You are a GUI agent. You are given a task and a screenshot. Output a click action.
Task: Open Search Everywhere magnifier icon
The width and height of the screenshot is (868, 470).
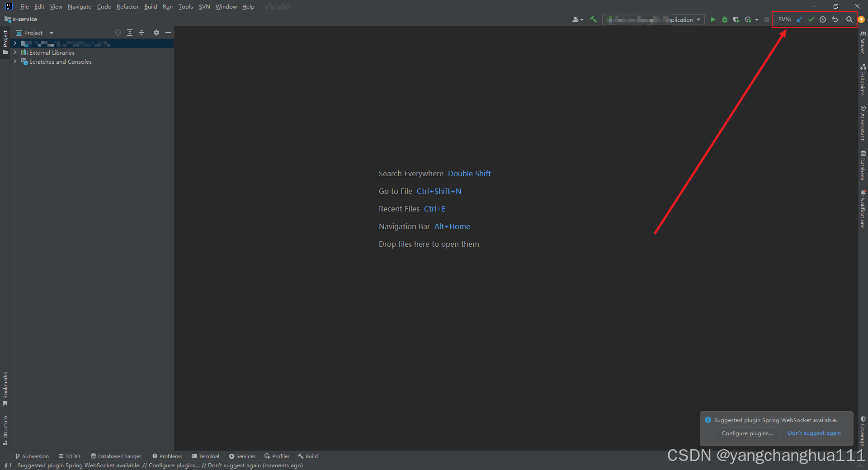pos(849,19)
